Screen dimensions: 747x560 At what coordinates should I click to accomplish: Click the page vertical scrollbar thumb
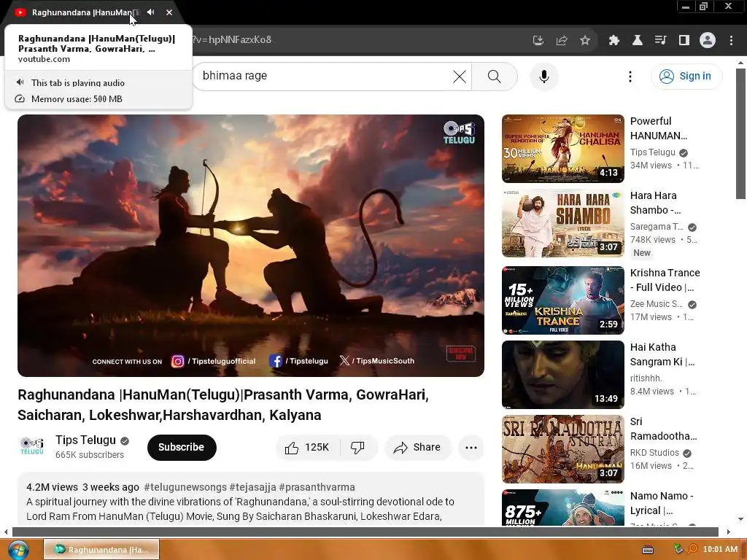coord(740,134)
